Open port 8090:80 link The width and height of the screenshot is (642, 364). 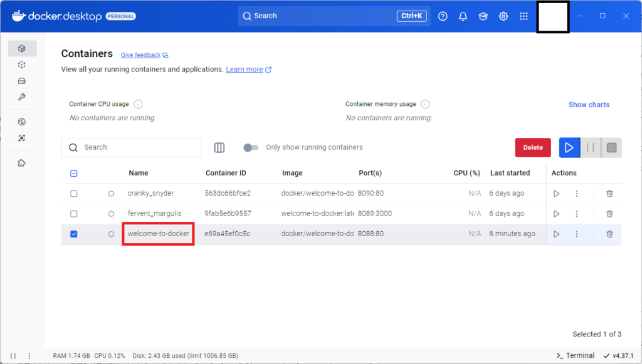[x=371, y=194]
